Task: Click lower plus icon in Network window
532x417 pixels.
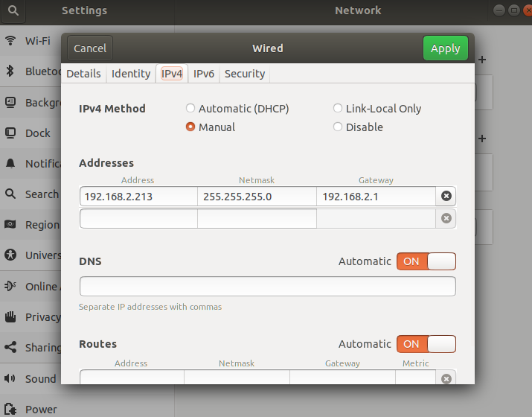Action: click(x=482, y=139)
